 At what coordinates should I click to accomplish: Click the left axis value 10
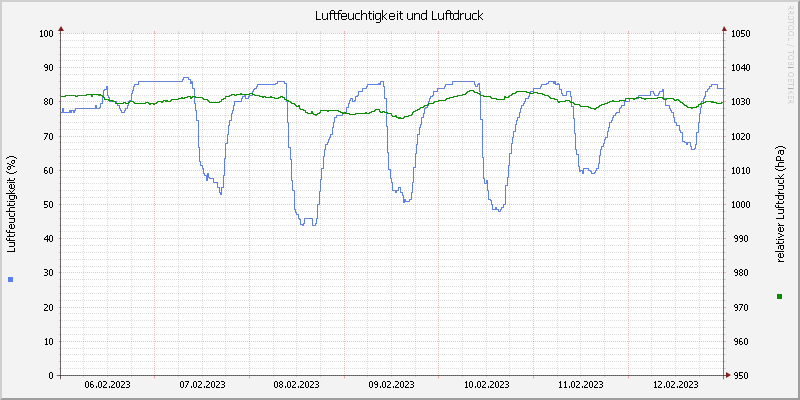coord(48,342)
